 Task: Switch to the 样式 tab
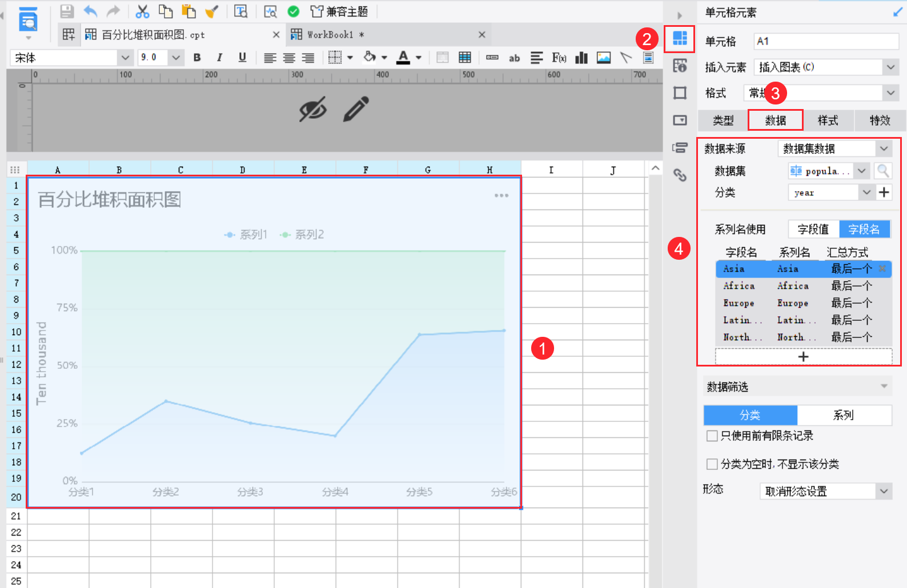(828, 120)
